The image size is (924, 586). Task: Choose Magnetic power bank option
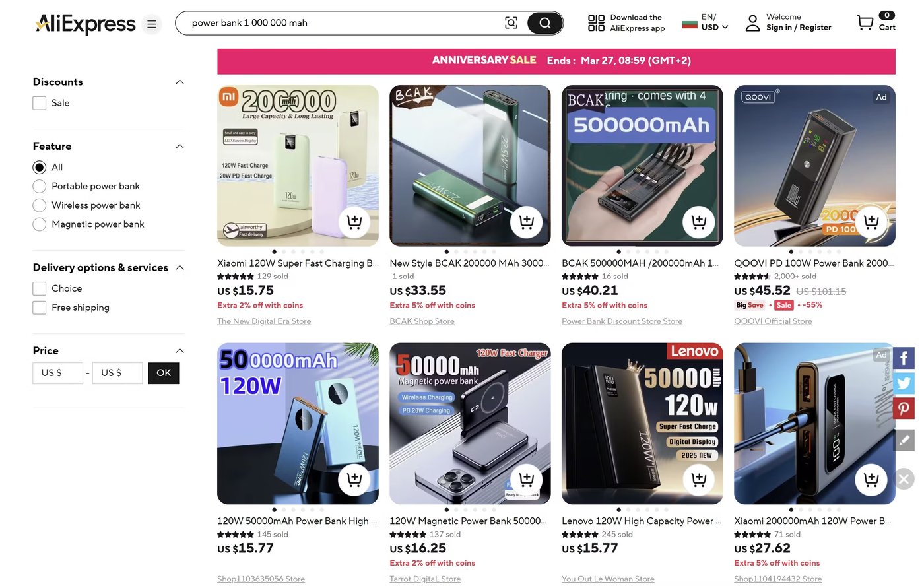coord(40,224)
